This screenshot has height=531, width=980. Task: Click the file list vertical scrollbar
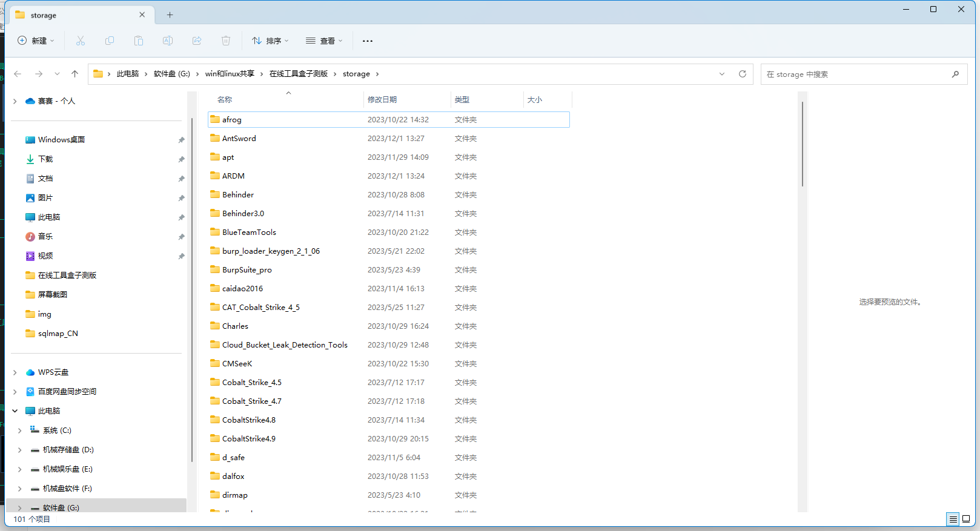pos(803,144)
